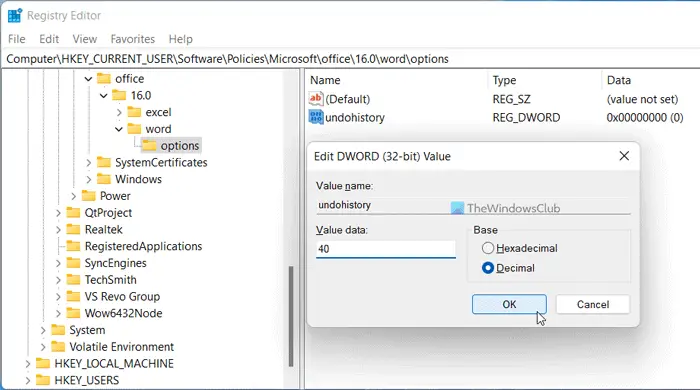Click the System folder icon
The height and width of the screenshot is (390, 700).
pyautogui.click(x=58, y=330)
